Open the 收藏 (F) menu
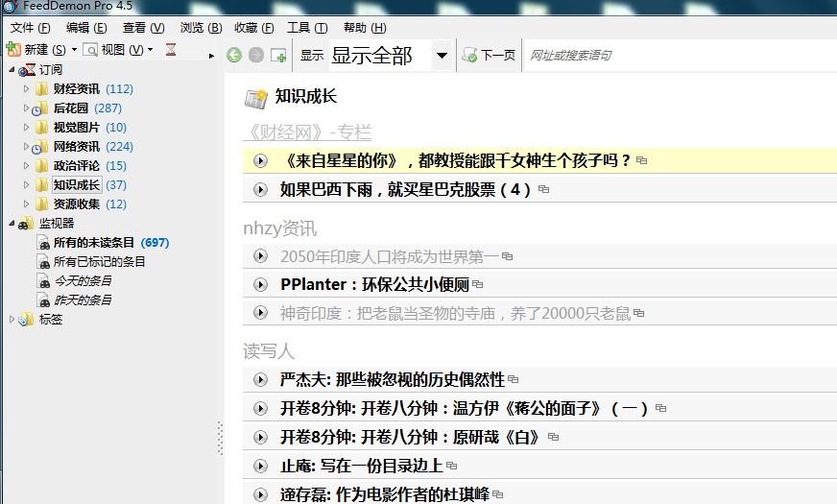 [x=254, y=28]
